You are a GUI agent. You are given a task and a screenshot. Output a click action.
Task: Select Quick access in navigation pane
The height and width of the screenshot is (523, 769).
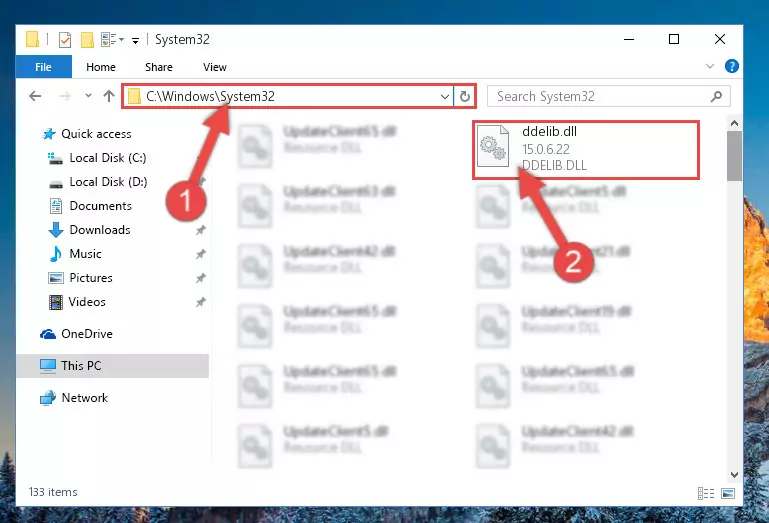pyautogui.click(x=96, y=134)
